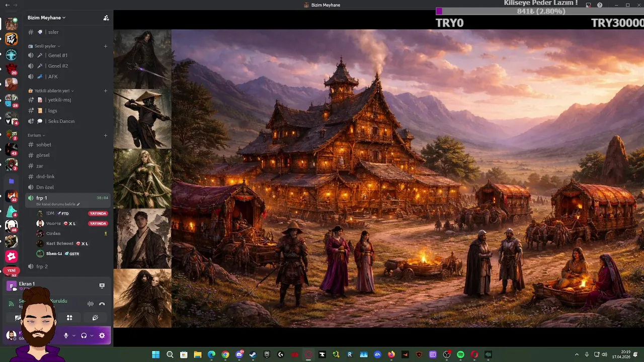Open the microphone input options arrow
Image resolution: width=644 pixels, height=362 pixels.
pyautogui.click(x=74, y=335)
